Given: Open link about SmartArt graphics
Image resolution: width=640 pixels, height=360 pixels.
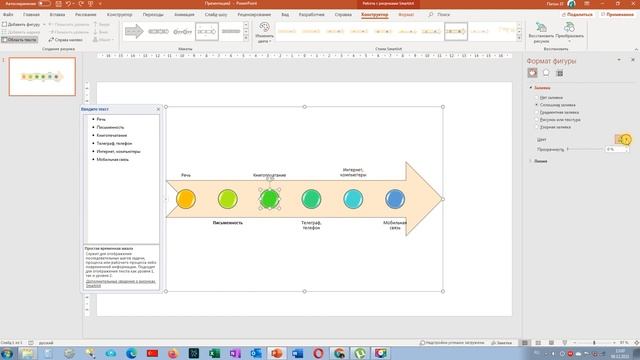Looking at the screenshot, I should pyautogui.click(x=120, y=283).
